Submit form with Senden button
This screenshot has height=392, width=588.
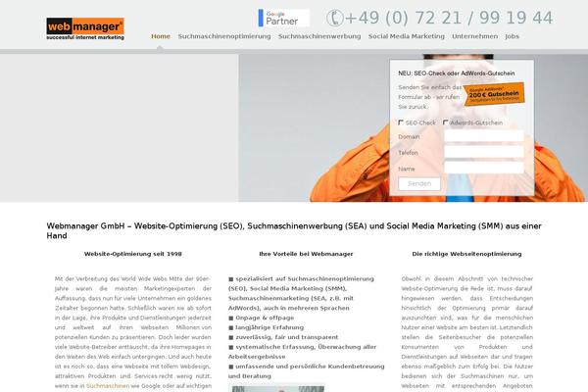pos(419,184)
